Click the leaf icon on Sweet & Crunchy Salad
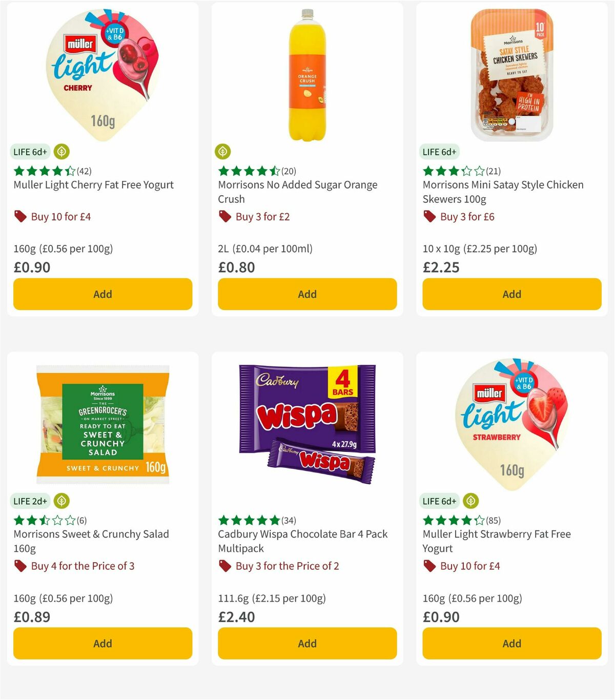The image size is (615, 700). 61,501
